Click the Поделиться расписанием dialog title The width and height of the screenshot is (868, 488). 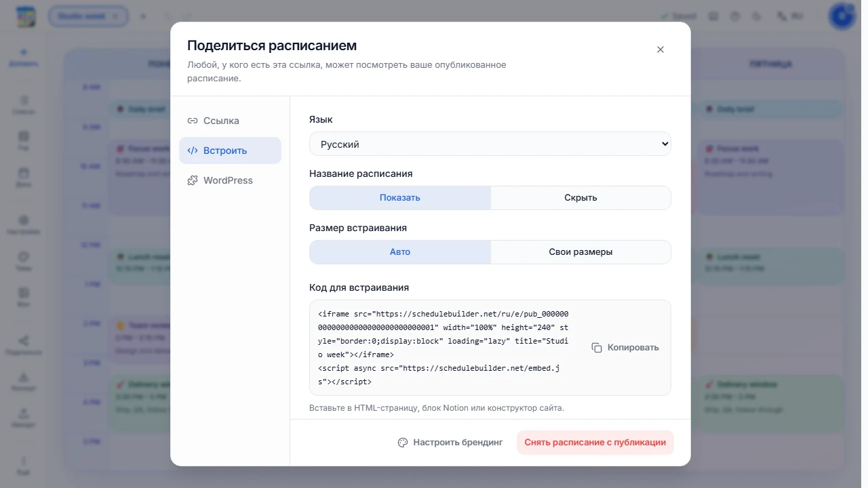coord(272,45)
